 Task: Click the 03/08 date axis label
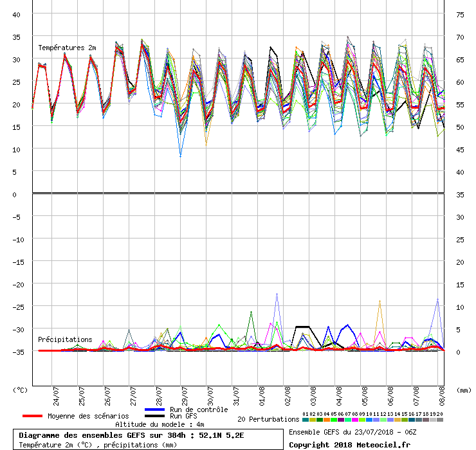tap(314, 396)
